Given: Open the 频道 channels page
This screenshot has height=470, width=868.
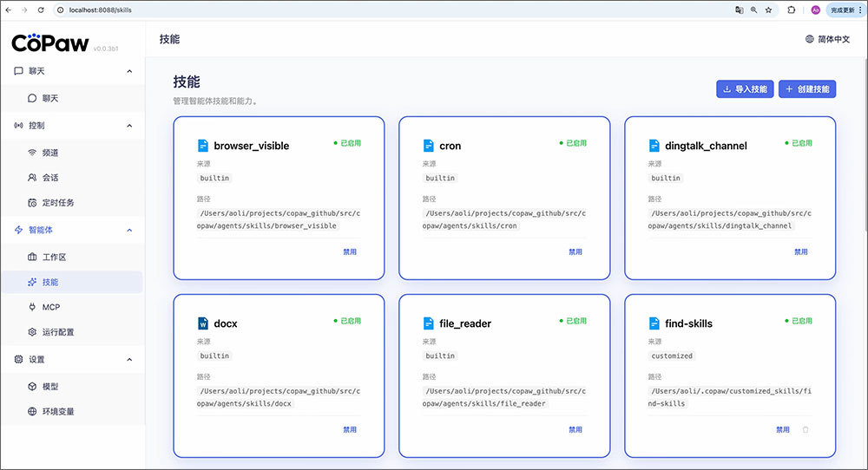Looking at the screenshot, I should click(72, 153).
